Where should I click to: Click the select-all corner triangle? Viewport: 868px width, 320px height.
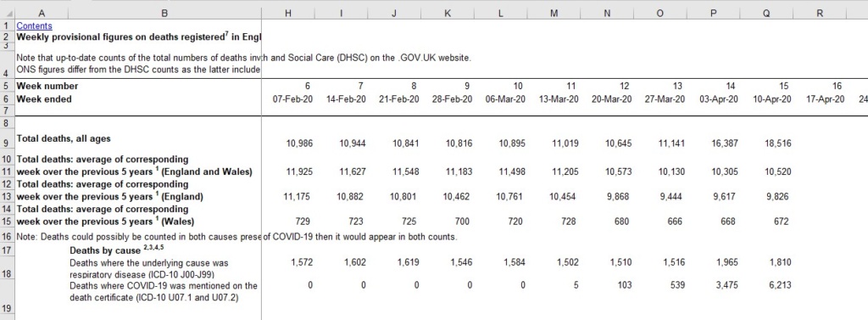[7, 14]
